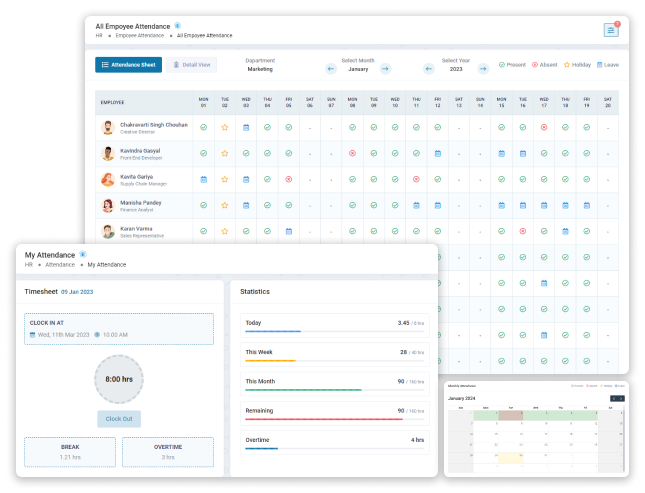Screen dimensions: 645x493
Task: Click Empoyee Attendance breadcrumb link
Action: [141, 35]
